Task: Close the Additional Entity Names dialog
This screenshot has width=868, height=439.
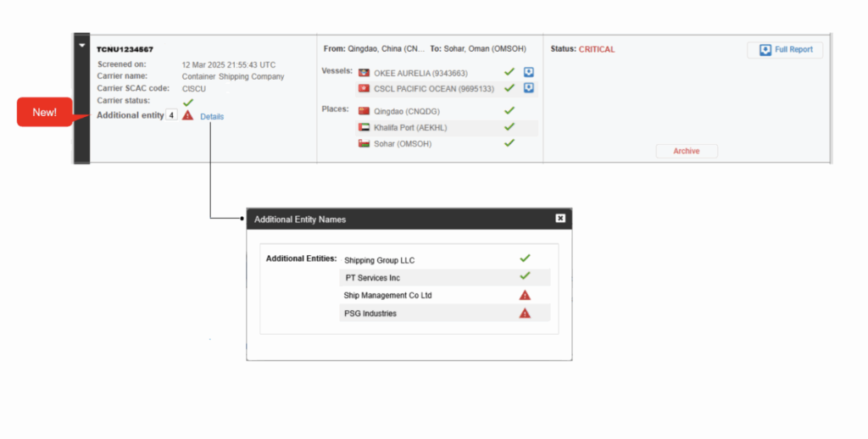Action: (x=560, y=219)
